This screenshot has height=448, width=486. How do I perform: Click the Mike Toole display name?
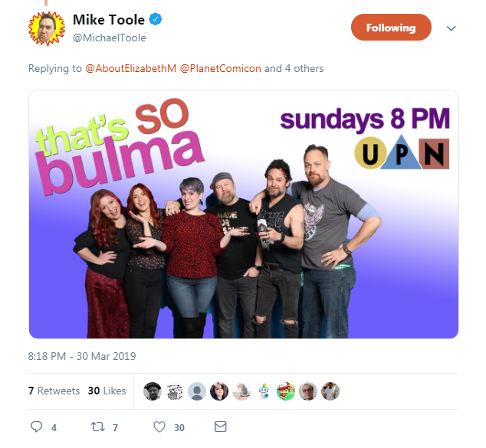point(109,20)
